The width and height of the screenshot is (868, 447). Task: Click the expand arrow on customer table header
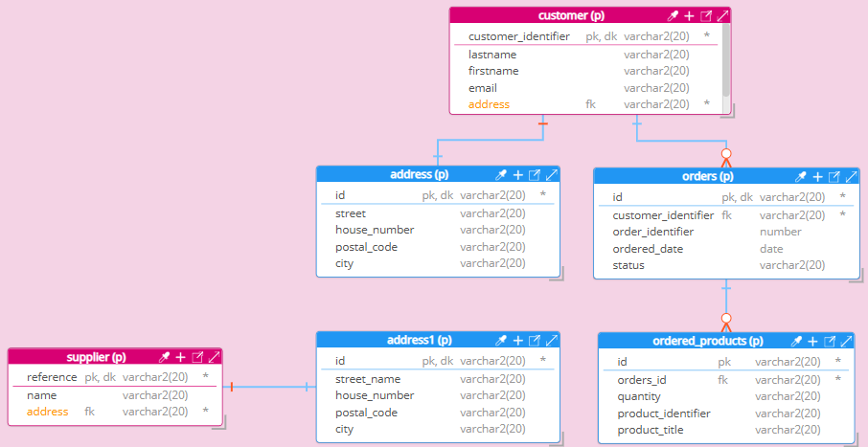pos(723,16)
